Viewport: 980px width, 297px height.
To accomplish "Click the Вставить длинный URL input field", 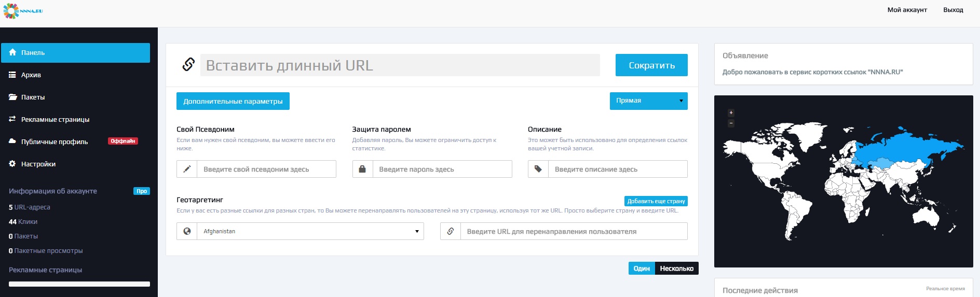I will point(400,65).
